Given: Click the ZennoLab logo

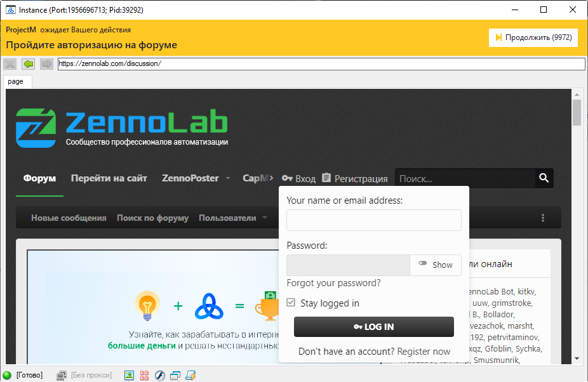Looking at the screenshot, I should pyautogui.click(x=122, y=126).
